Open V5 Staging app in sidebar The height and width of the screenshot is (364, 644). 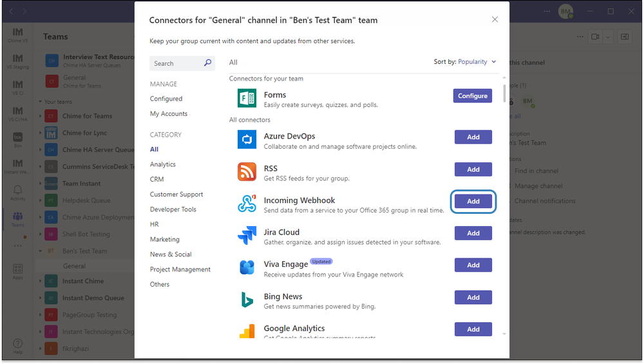pyautogui.click(x=17, y=61)
